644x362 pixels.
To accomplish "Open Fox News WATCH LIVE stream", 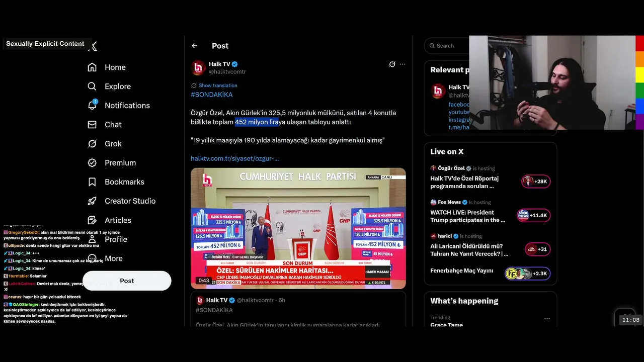I will (490, 211).
